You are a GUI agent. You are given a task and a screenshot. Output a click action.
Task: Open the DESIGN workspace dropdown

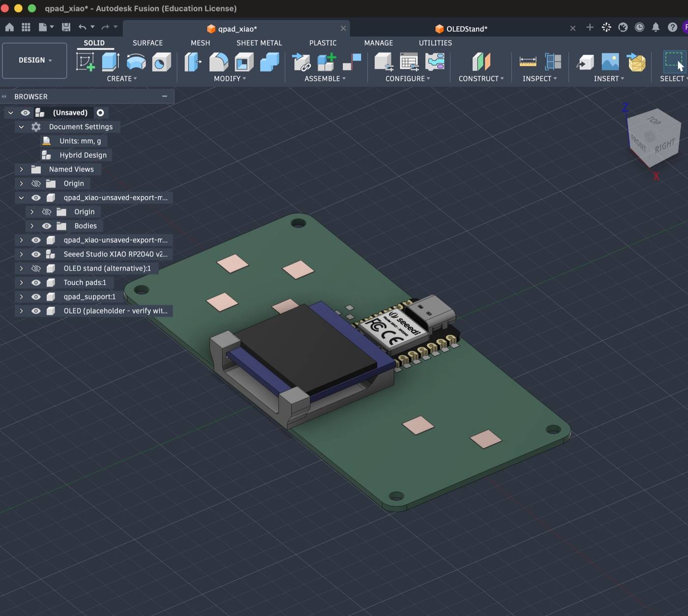[34, 60]
